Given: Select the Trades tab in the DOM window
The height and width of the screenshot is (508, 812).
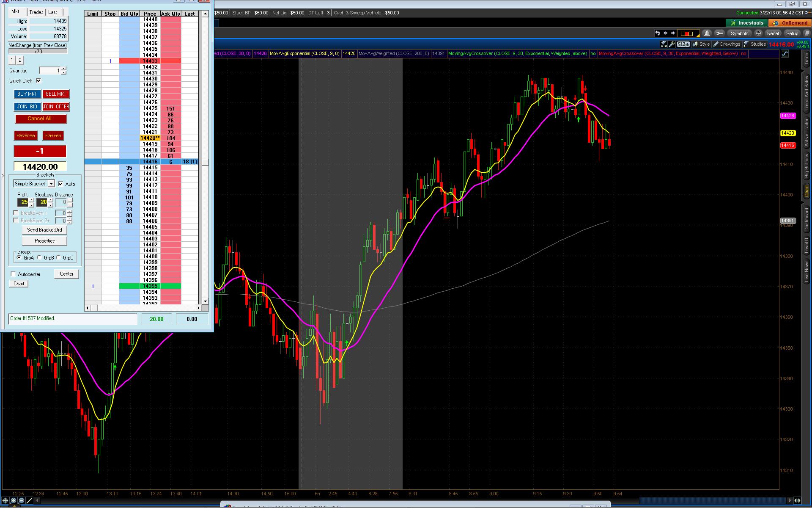Looking at the screenshot, I should tap(36, 12).
